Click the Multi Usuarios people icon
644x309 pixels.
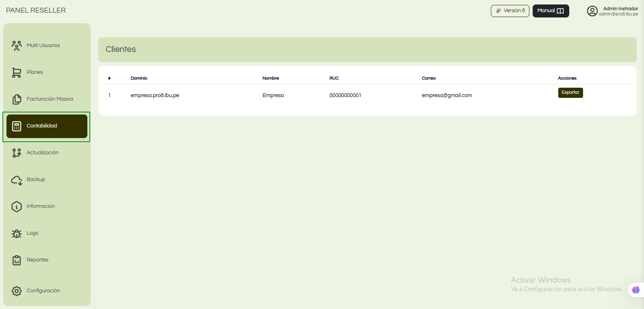pos(17,45)
